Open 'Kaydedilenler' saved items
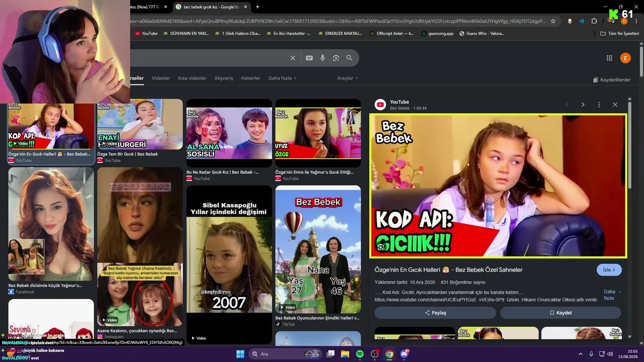The height and width of the screenshot is (362, 644). coord(611,80)
